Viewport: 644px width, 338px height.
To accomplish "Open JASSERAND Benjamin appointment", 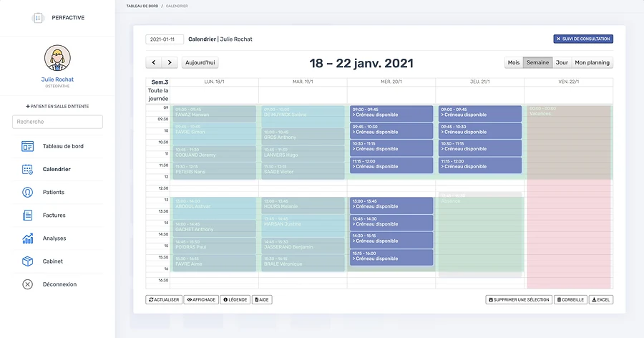I will pyautogui.click(x=303, y=246).
